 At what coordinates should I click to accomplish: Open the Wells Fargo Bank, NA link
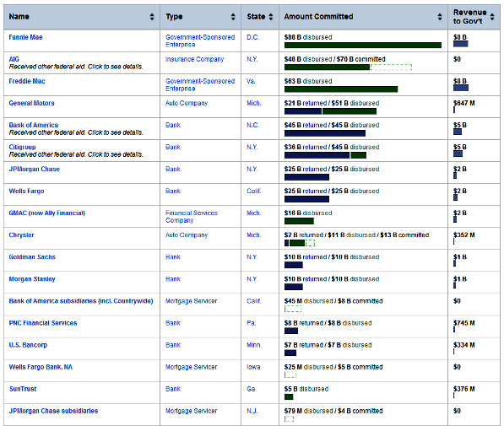(41, 367)
